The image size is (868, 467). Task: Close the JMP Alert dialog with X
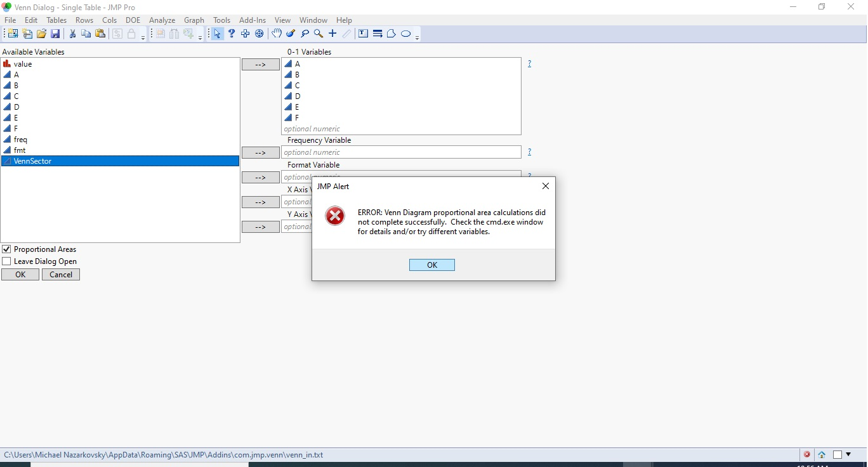pyautogui.click(x=546, y=186)
